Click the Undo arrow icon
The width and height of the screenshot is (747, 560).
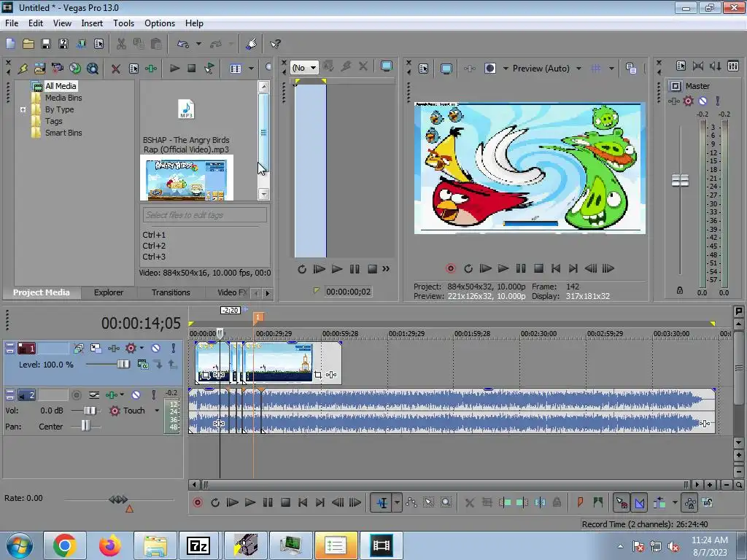click(183, 44)
